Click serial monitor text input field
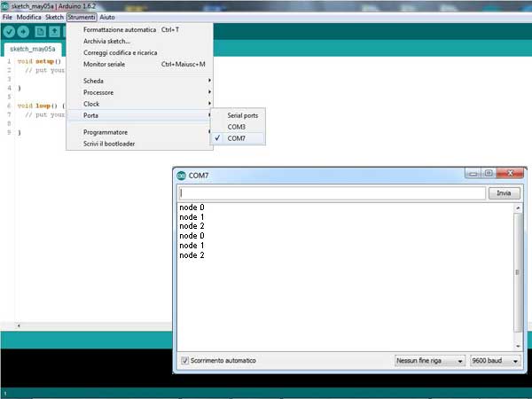Viewport: 532px width, 399px height. point(332,193)
